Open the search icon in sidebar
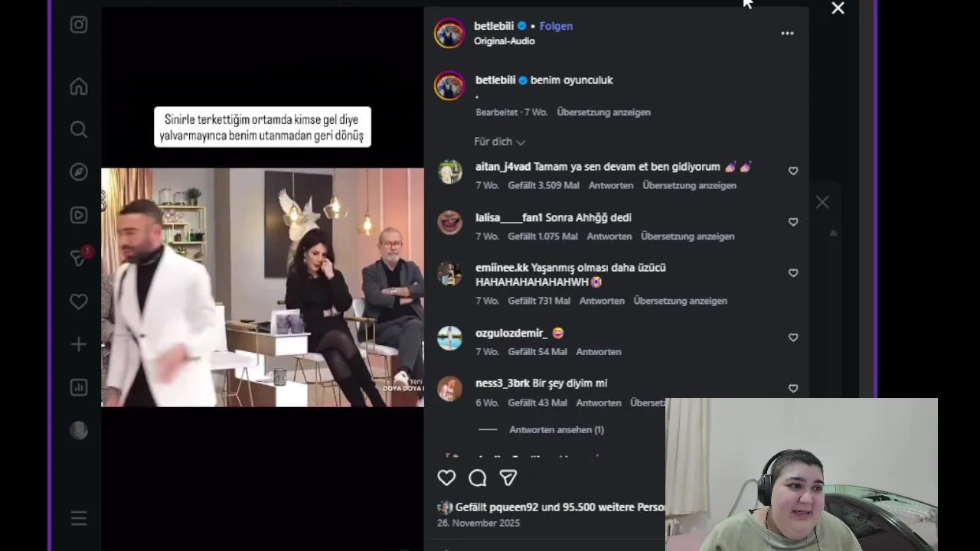The image size is (980, 551). point(79,129)
